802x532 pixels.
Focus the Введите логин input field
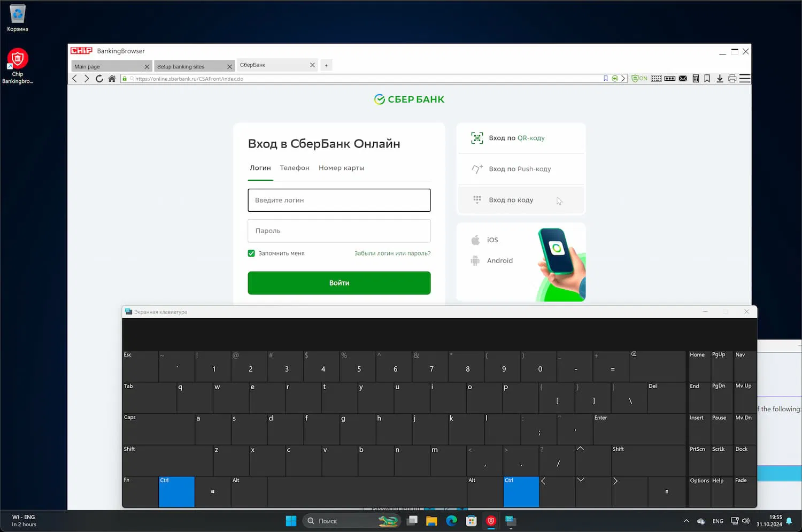click(339, 200)
